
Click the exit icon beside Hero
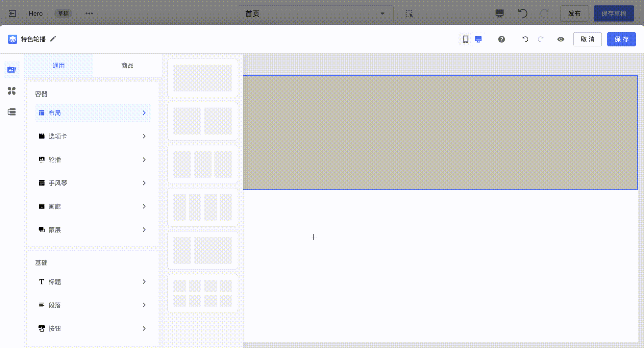point(12,13)
